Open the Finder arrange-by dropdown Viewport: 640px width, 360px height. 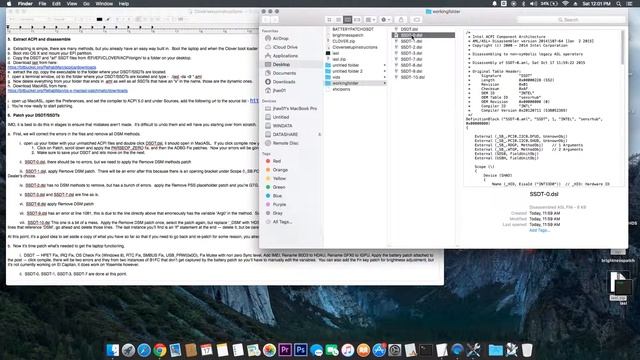[x=370, y=20]
